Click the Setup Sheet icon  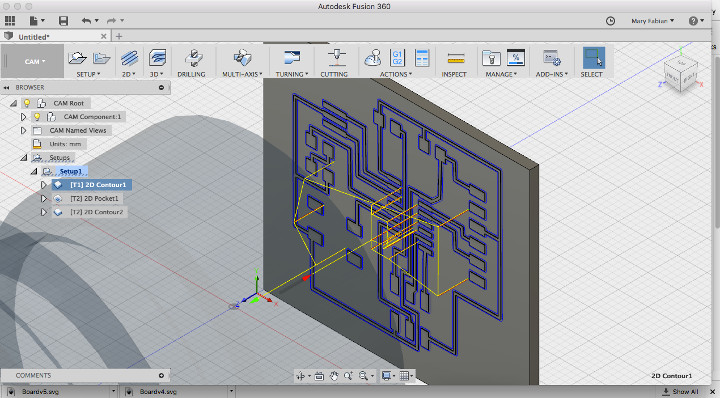[422, 58]
